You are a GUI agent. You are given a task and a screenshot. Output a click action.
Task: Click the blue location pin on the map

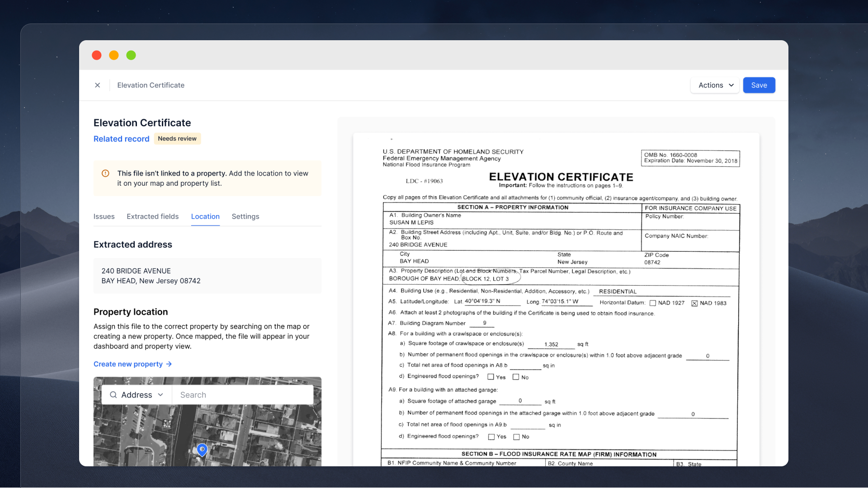click(202, 450)
